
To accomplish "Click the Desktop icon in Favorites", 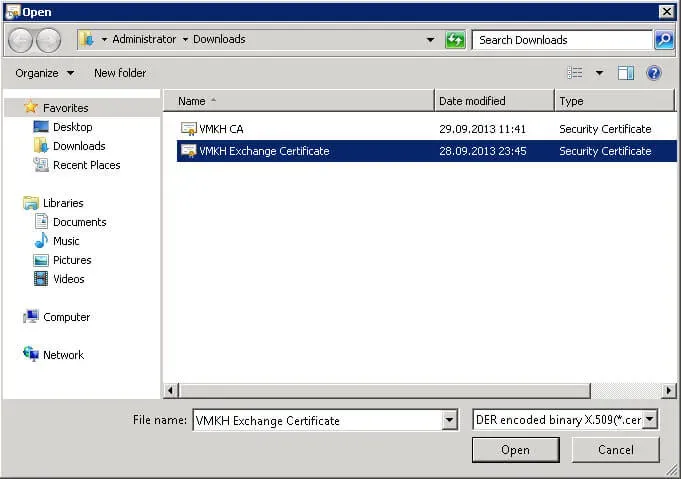I will pyautogui.click(x=41, y=126).
